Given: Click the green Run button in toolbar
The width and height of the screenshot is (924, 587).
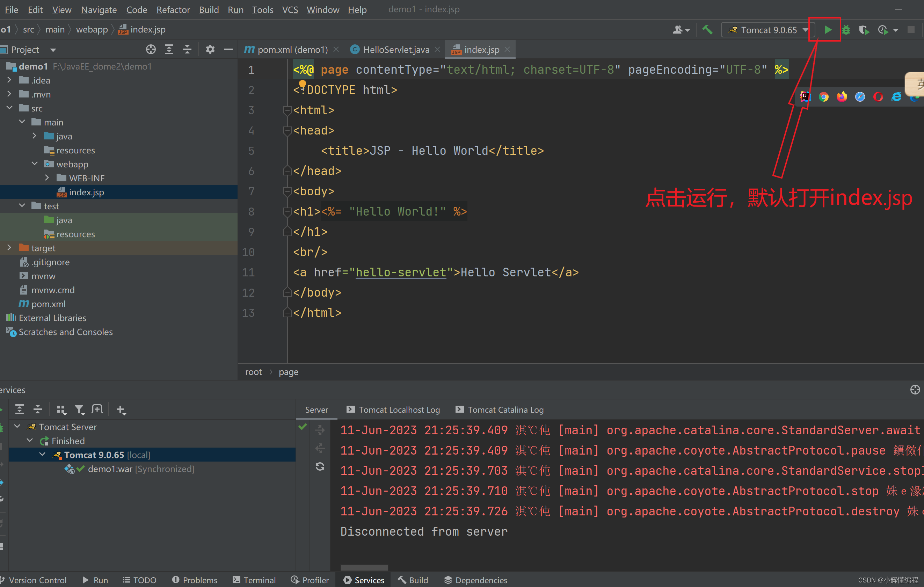Looking at the screenshot, I should tap(828, 30).
